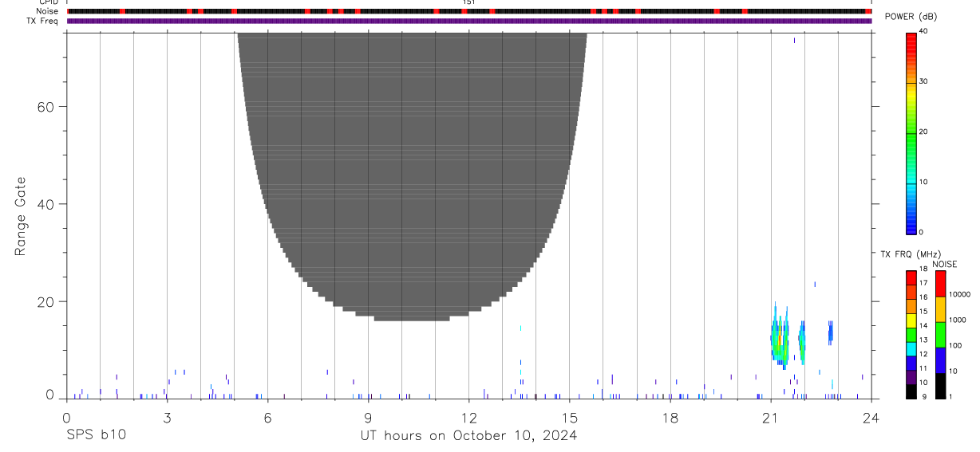Click the UT hours on October 10, 2024 title
980x452 pixels.
(x=469, y=436)
